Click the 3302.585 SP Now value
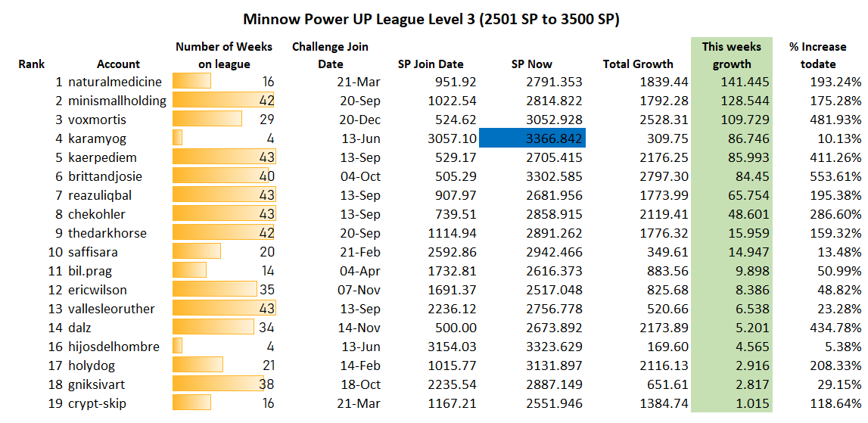This screenshot has width=868, height=423. (x=555, y=176)
